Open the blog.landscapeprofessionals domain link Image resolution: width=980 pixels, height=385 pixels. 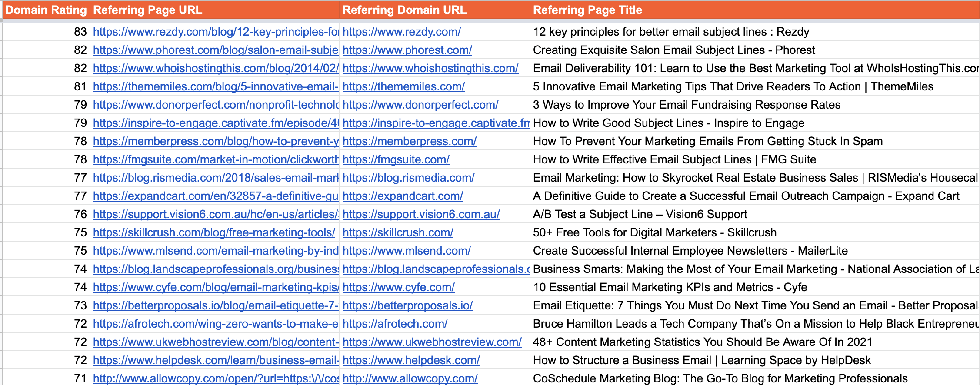coord(436,269)
